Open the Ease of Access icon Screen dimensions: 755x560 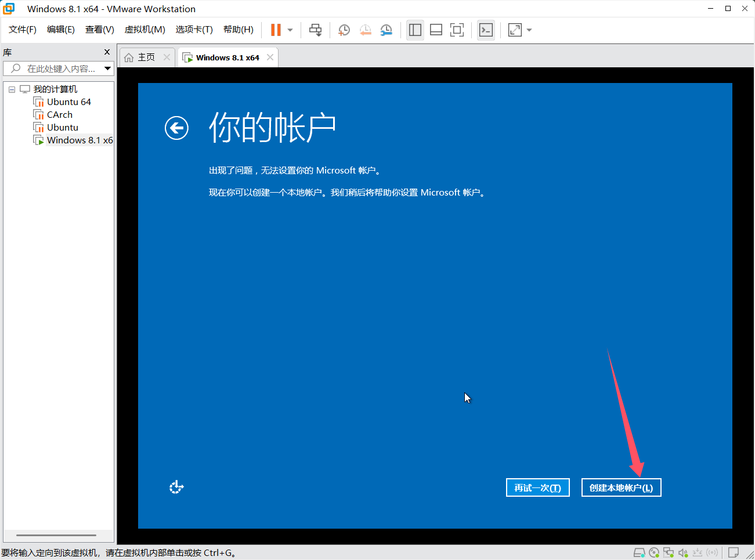(x=176, y=487)
